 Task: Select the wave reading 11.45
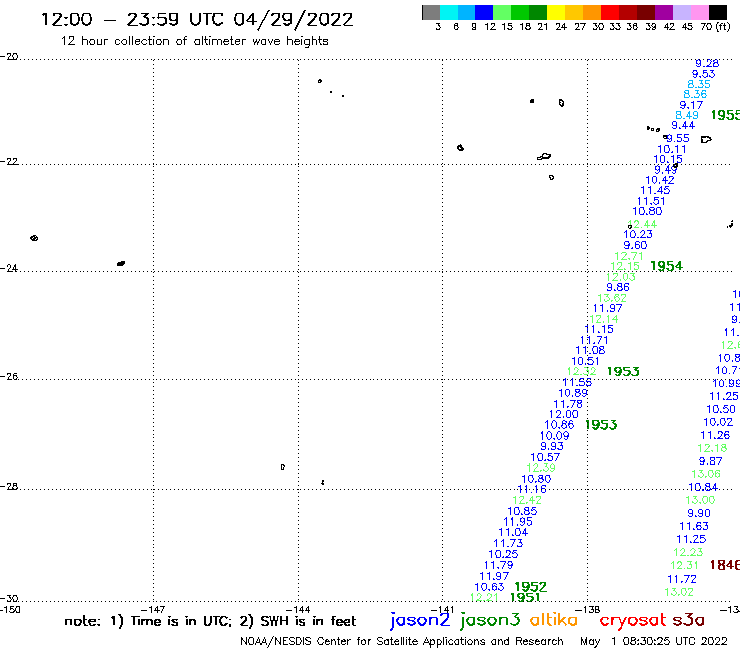[x=655, y=190]
